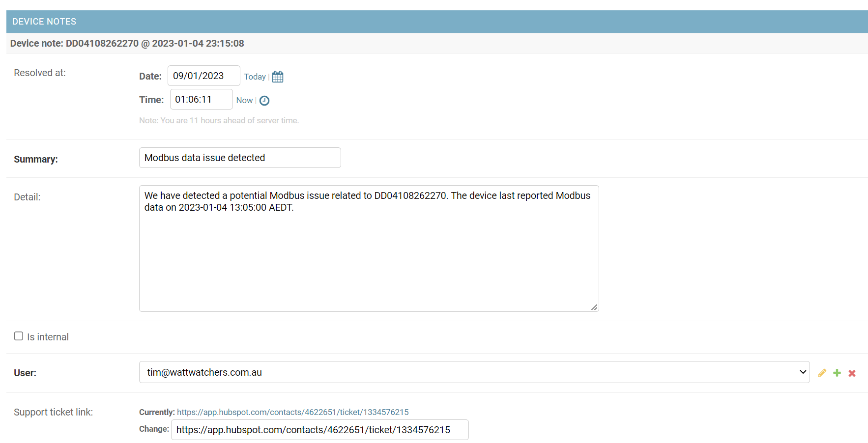
Task: Click the "Summary:" field label
Action: click(x=36, y=159)
